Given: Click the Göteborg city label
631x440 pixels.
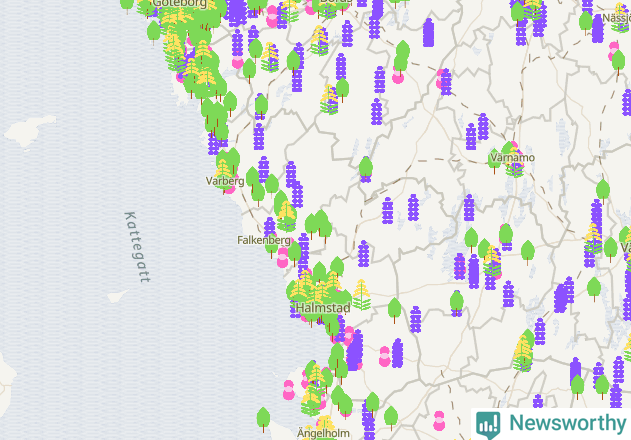Looking at the screenshot, I should coord(180,4).
